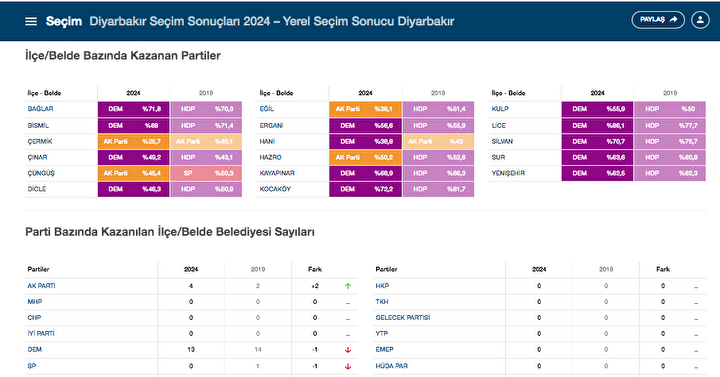Click red down arrow in SP row
This screenshot has height=377, width=720.
(348, 366)
